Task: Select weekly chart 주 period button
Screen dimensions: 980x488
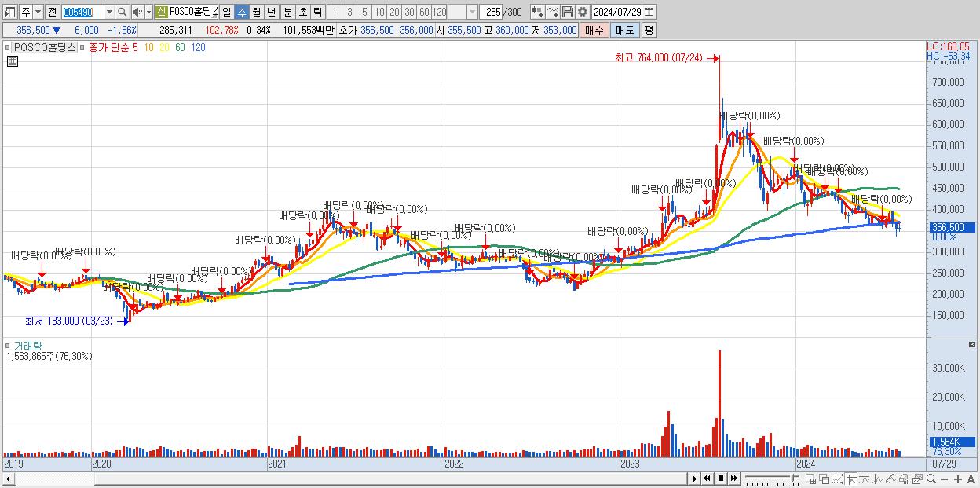Action: (x=241, y=12)
